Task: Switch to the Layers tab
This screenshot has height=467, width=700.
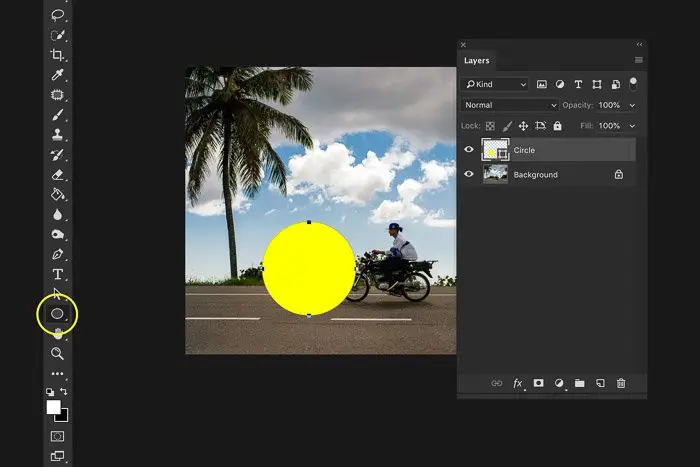Action: (x=476, y=61)
